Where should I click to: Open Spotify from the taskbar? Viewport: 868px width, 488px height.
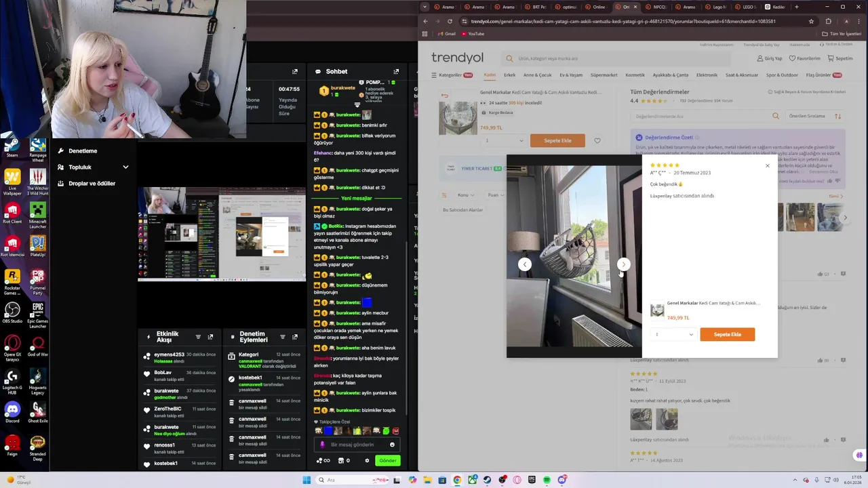tap(547, 480)
